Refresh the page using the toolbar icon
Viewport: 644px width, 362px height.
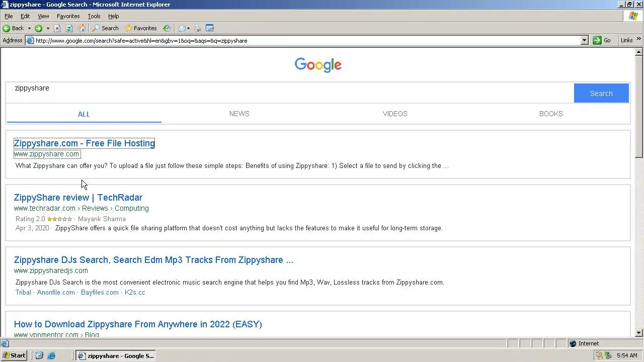click(x=69, y=28)
